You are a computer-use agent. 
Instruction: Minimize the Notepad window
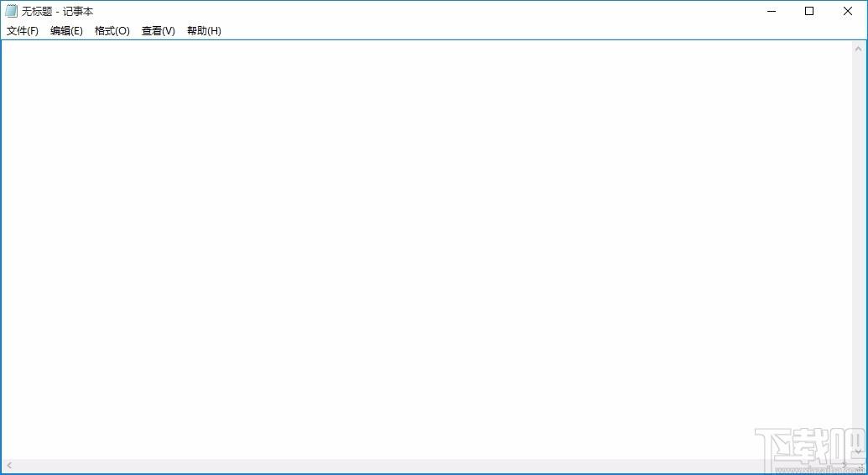[771, 11]
